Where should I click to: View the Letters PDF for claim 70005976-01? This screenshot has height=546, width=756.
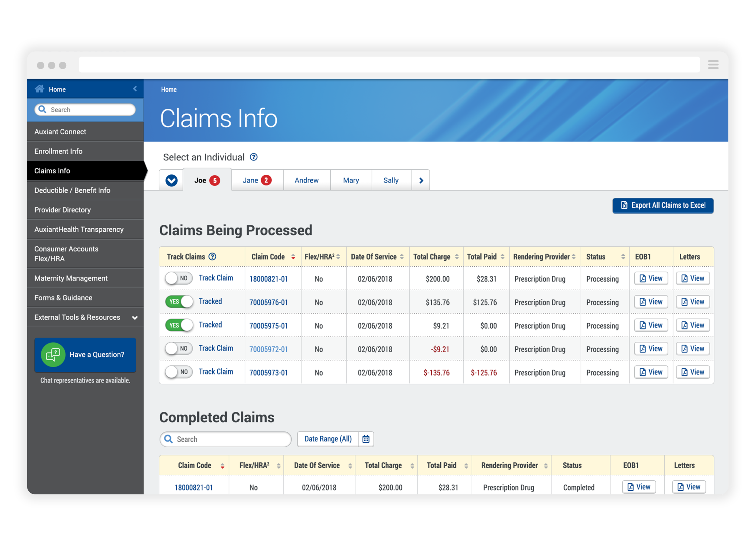click(x=693, y=302)
